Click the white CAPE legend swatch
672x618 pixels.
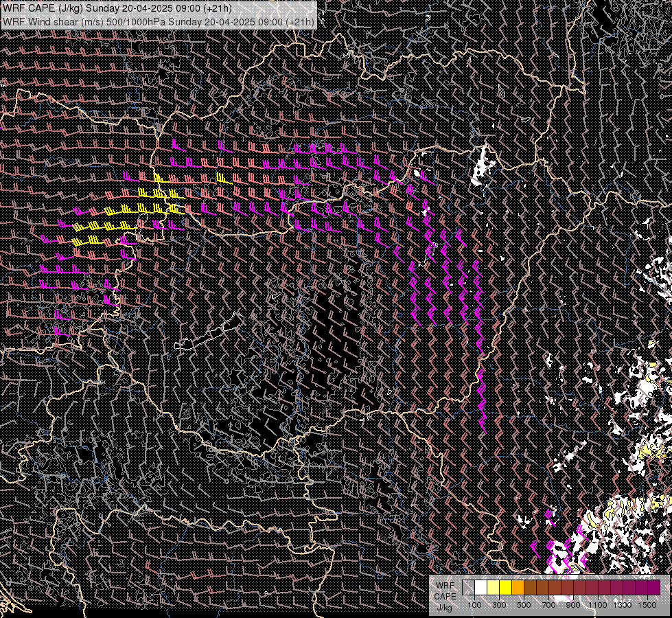click(481, 587)
